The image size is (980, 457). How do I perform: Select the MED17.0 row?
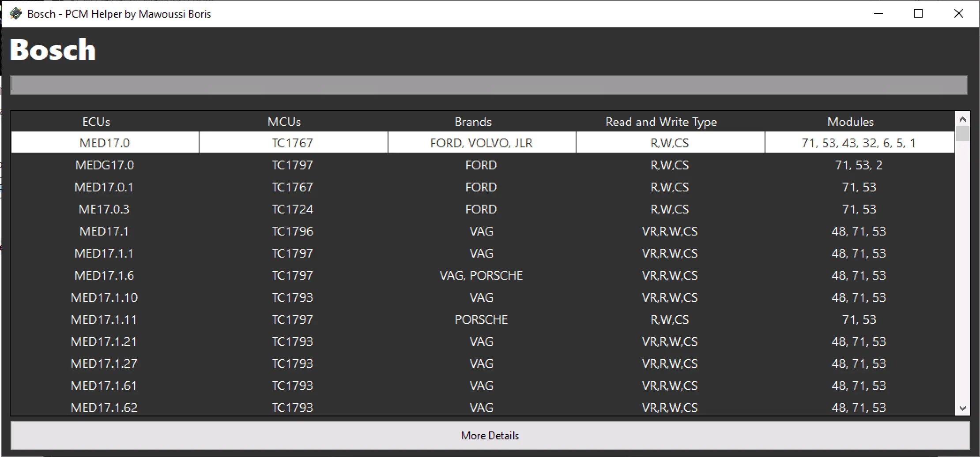[x=483, y=142]
